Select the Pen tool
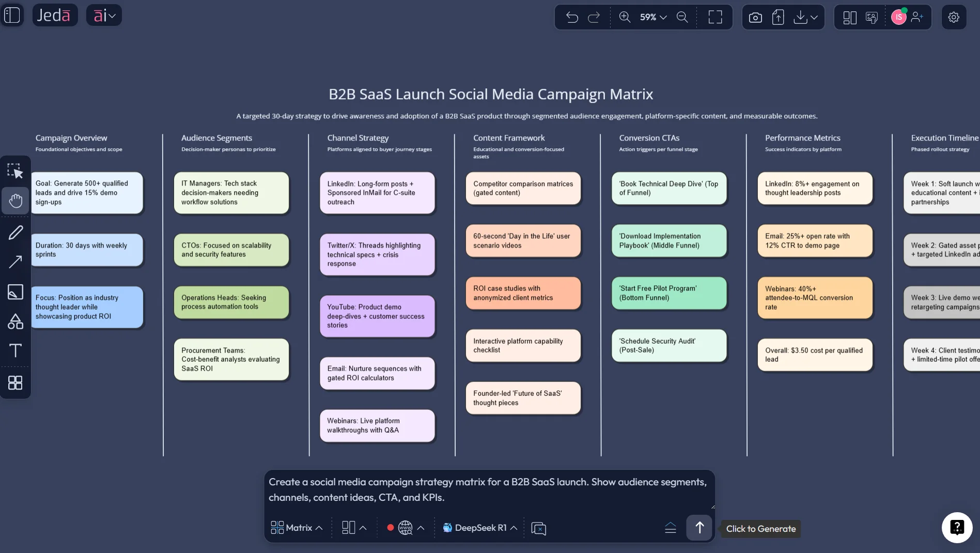Viewport: 980px width, 553px height. 16,232
